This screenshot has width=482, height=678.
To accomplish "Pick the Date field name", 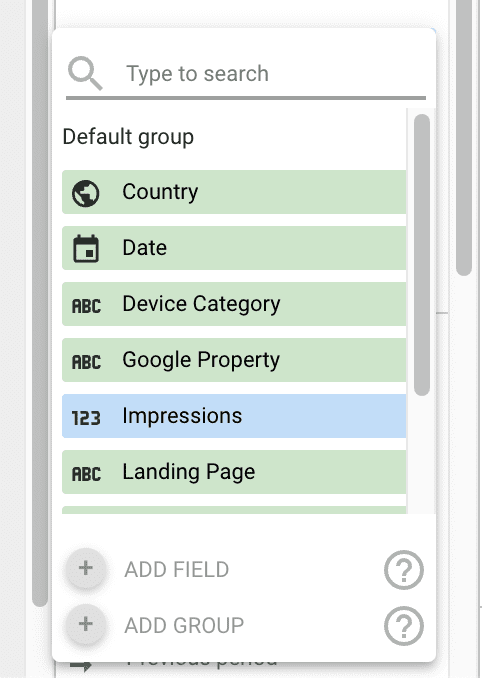I will pos(144,248).
